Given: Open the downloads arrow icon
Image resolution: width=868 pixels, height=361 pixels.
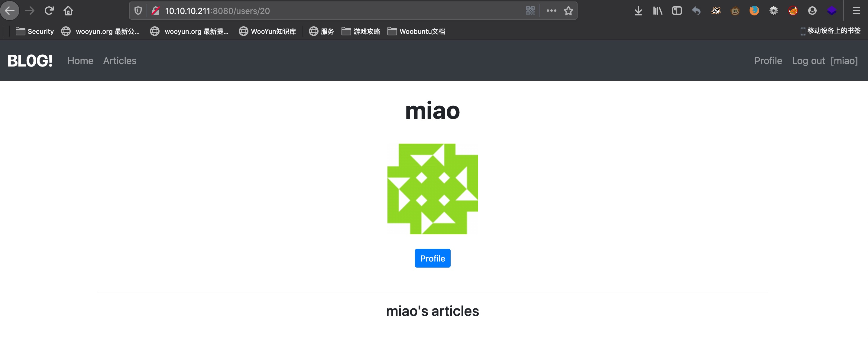Looking at the screenshot, I should click(x=638, y=11).
